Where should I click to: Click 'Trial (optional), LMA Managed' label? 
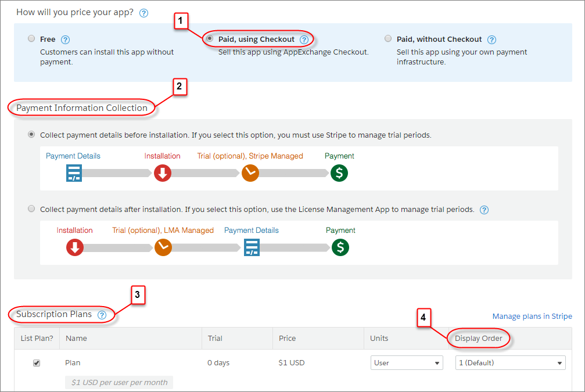click(x=163, y=230)
